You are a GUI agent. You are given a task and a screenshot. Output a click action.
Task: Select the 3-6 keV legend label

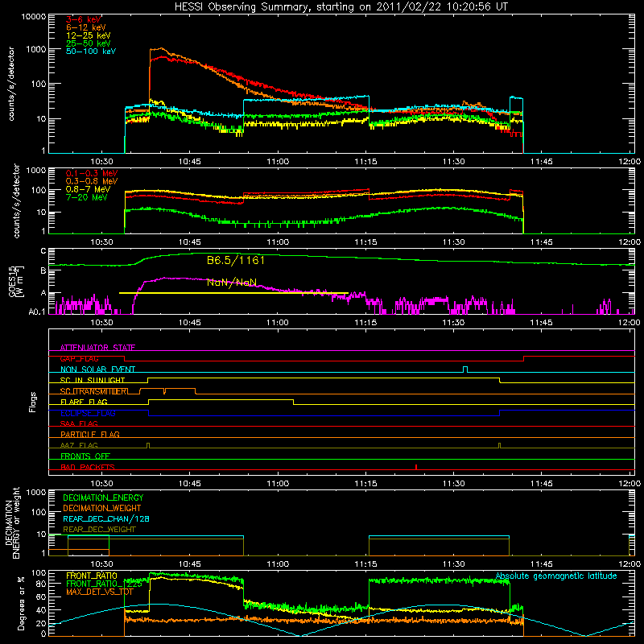click(83, 19)
